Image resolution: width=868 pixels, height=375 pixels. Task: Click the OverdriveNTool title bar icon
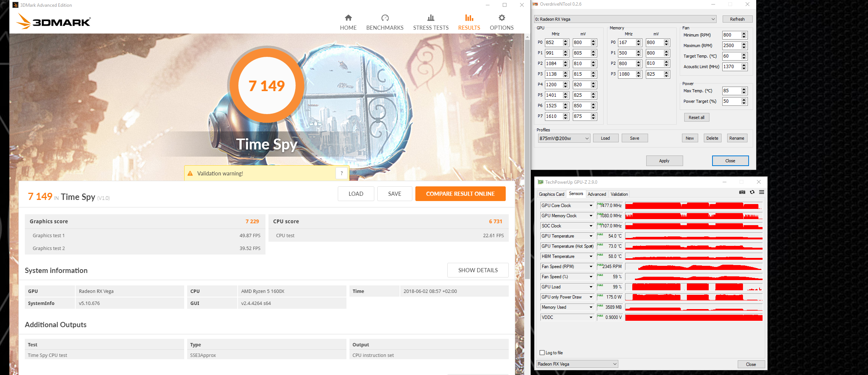pos(535,4)
